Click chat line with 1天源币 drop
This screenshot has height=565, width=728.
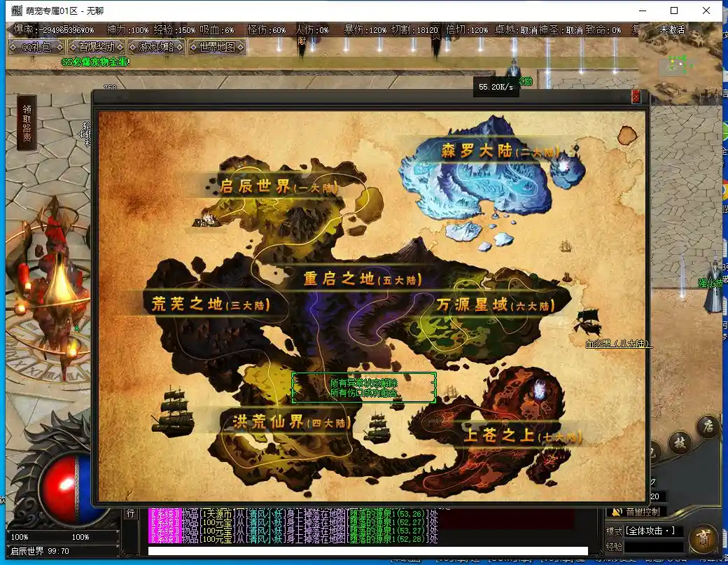293,514
